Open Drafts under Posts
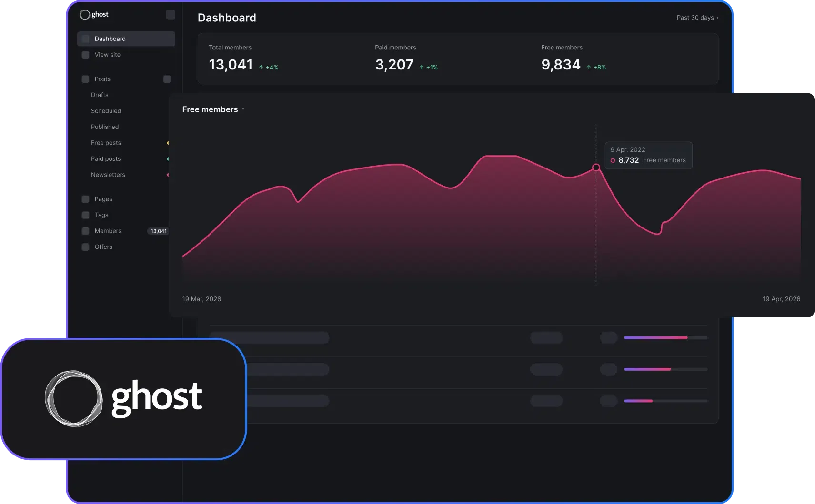815x504 pixels. 100,95
